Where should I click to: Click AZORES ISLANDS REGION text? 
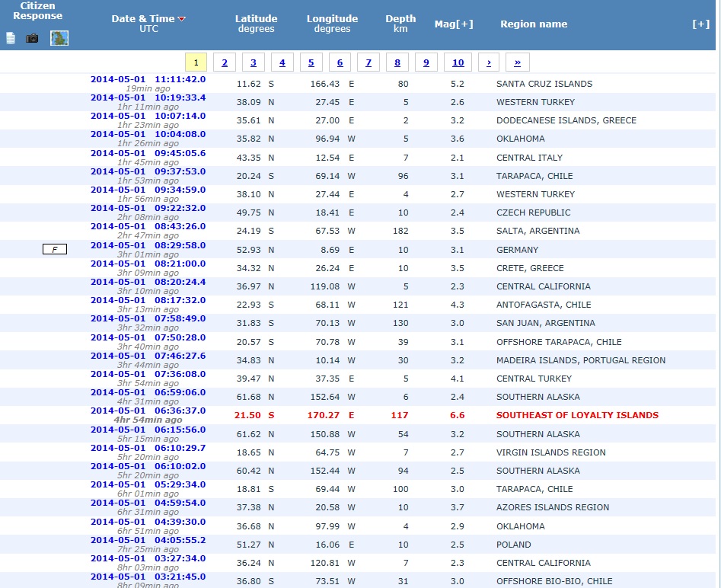[x=553, y=507]
